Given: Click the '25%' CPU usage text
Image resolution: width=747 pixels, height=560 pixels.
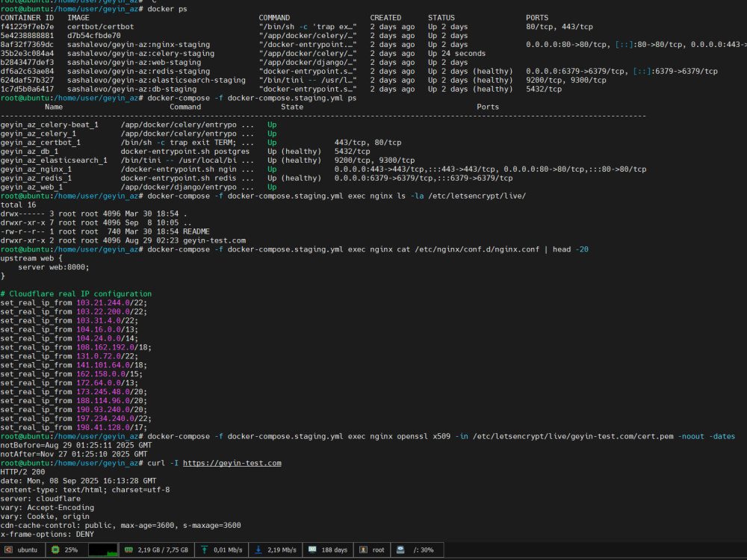Looking at the screenshot, I should 71,550.
